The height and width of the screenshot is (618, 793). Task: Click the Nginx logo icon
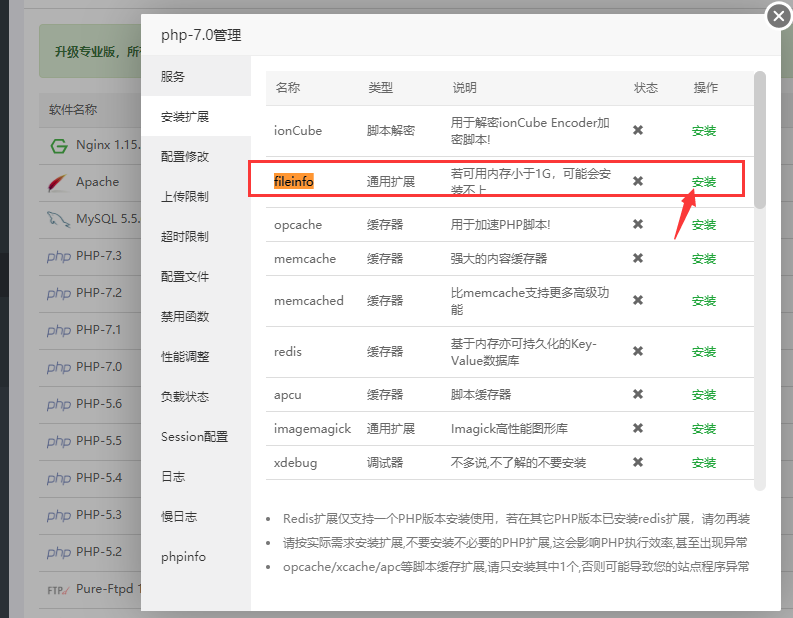tap(59, 145)
